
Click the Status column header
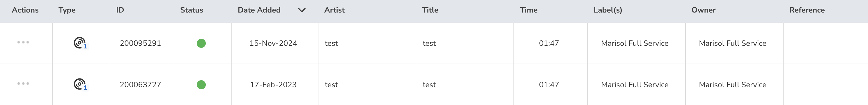click(x=192, y=10)
